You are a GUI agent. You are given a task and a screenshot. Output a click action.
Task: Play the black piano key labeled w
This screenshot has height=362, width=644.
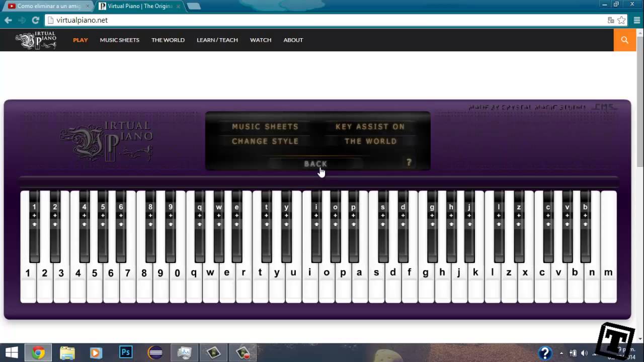click(219, 226)
